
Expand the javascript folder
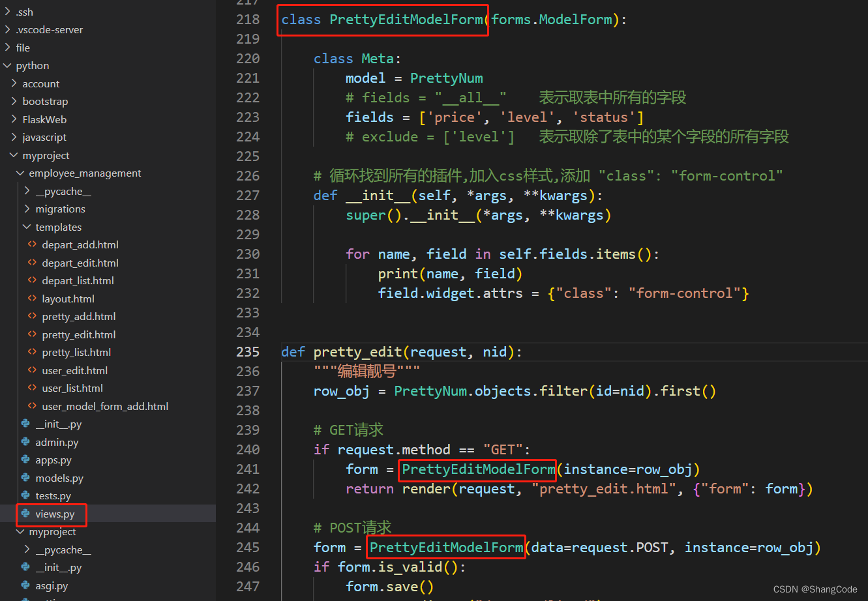point(14,138)
